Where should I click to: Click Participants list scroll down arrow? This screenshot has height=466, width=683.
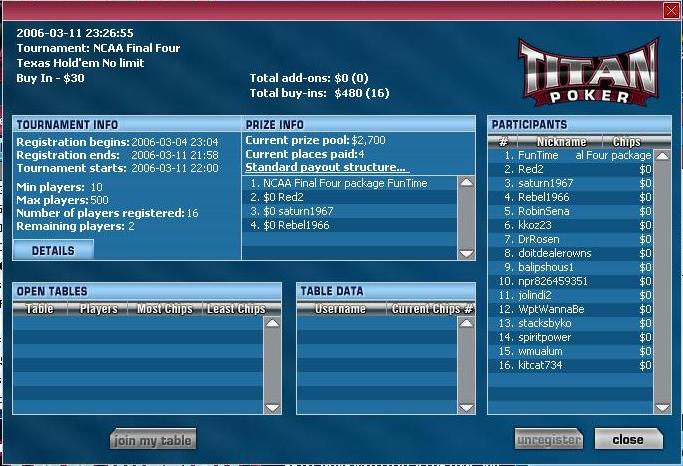pos(662,408)
